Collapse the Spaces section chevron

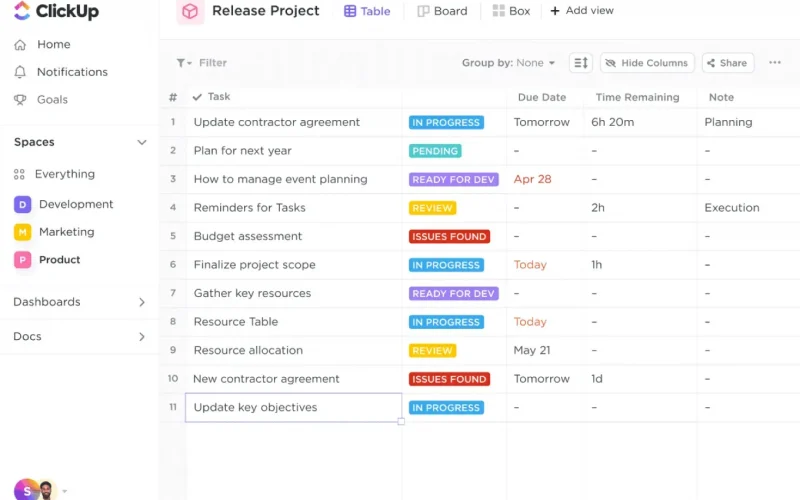(142, 142)
